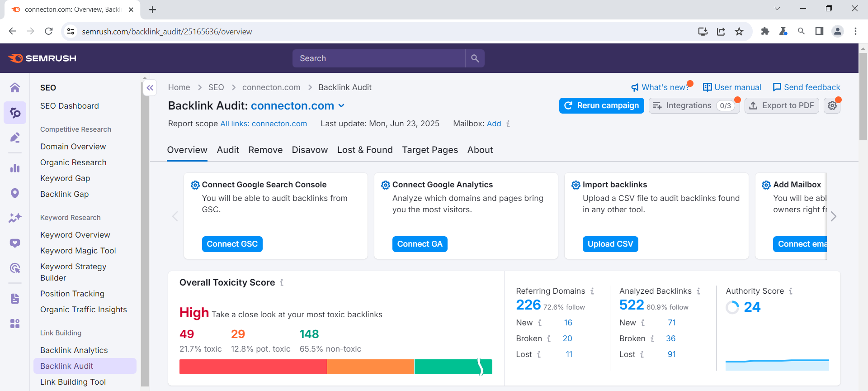Click Overall Toxicity Score info icon

click(x=282, y=282)
